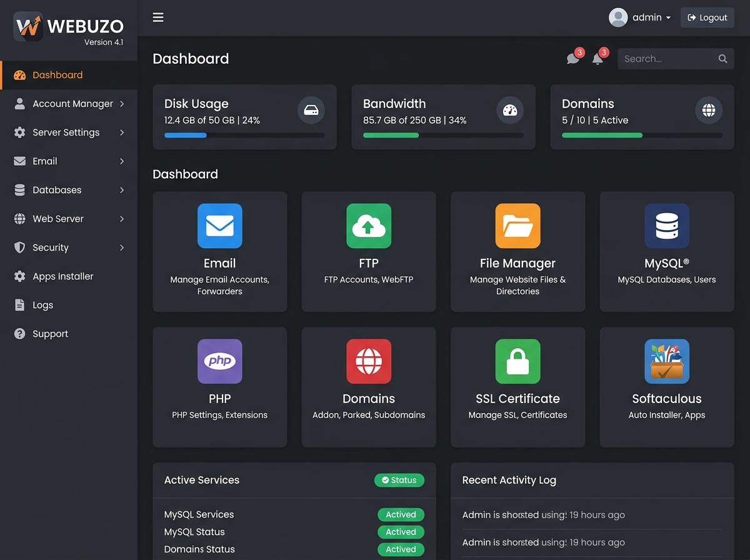Toggle the hamburger sidebar menu

(158, 17)
